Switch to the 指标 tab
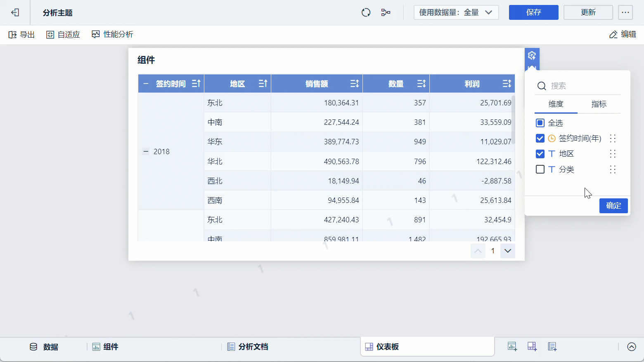 point(599,104)
